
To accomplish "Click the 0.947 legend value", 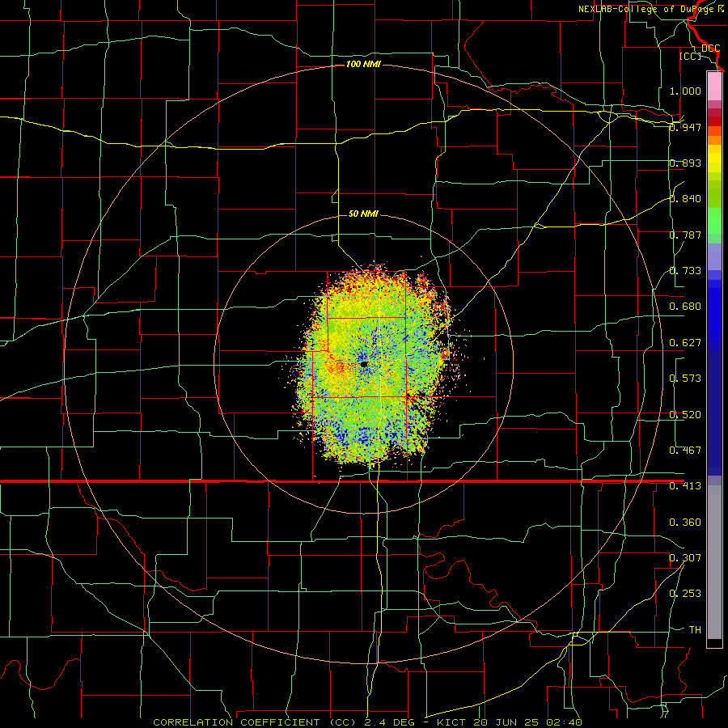I will pos(685,127).
